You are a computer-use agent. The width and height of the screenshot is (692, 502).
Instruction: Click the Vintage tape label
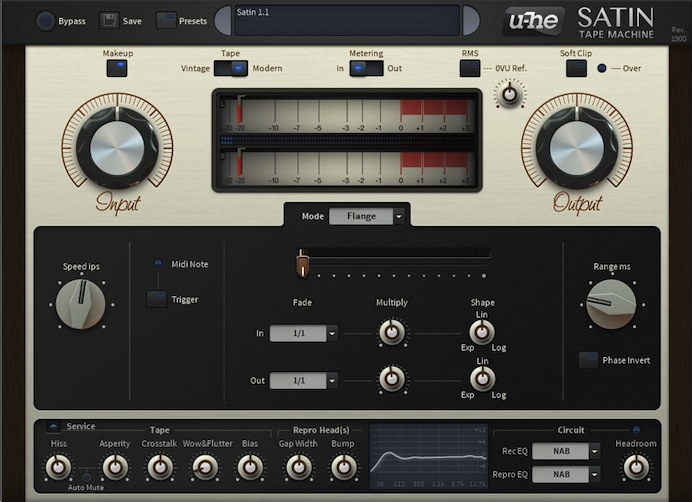click(x=195, y=68)
